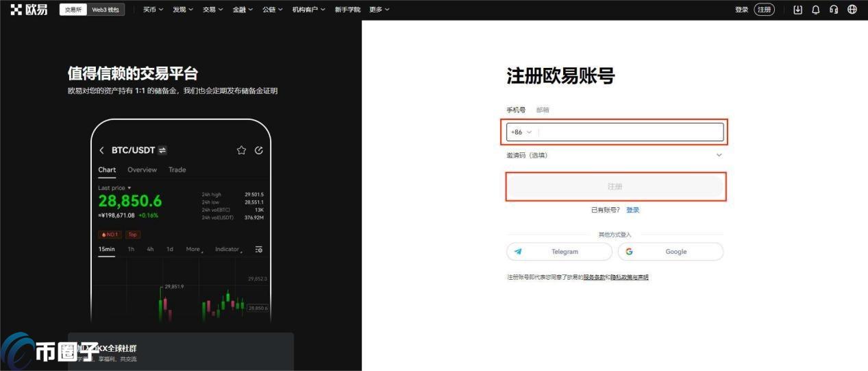Viewport: 868px width, 371px height.
Task: Select the Trade tab in phone preview
Action: (177, 169)
